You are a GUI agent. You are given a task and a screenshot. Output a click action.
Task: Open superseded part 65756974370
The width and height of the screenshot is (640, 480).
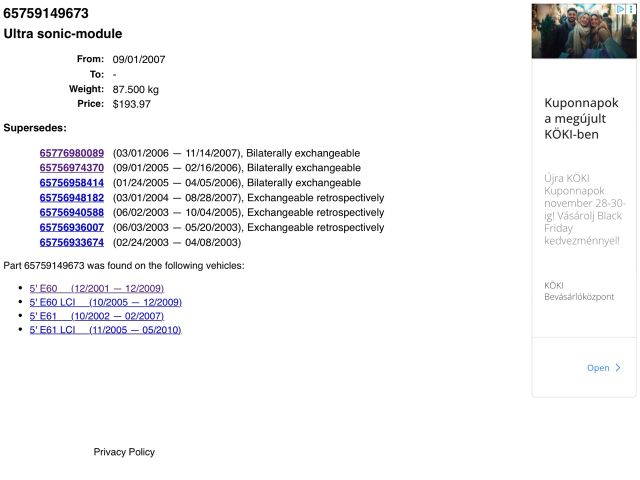[x=72, y=168]
